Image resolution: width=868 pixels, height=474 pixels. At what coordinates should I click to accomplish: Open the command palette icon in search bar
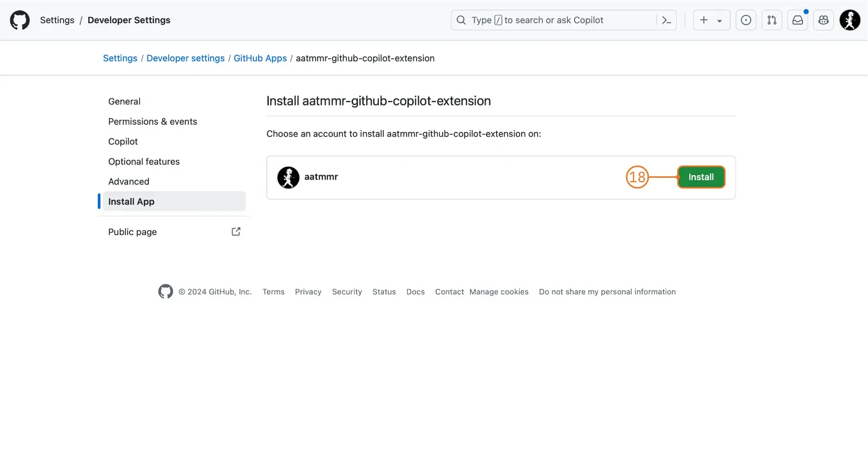(667, 20)
